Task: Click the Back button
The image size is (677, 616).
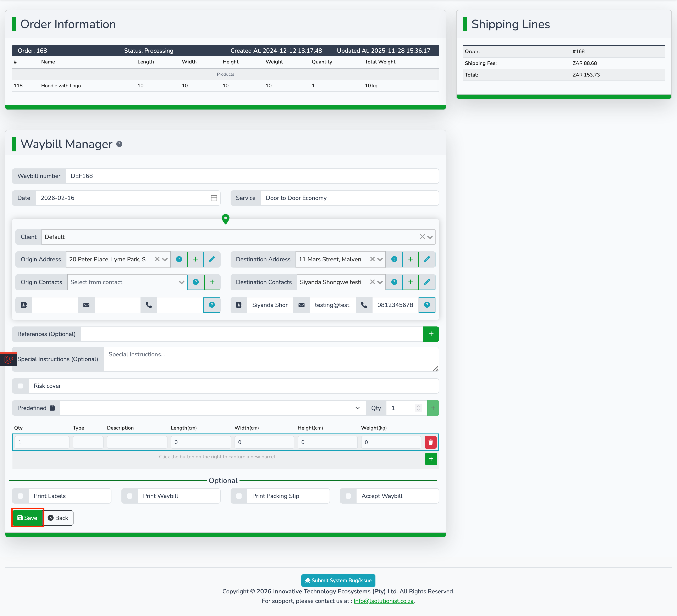Action: (59, 518)
